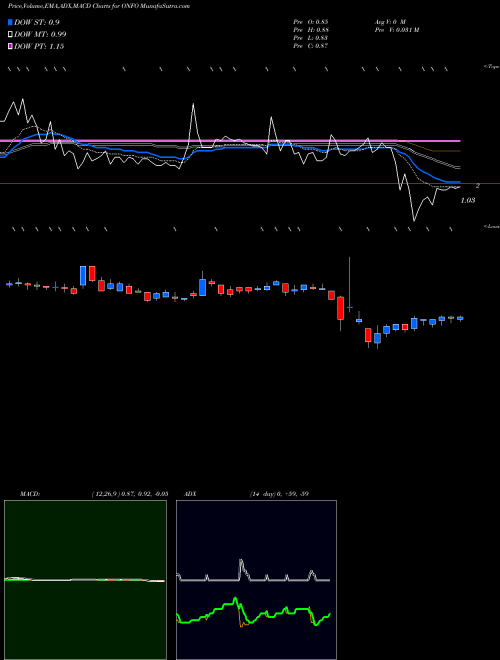Click the 'Pre C: 0.87' close value
The image size is (500, 660).
point(311,46)
